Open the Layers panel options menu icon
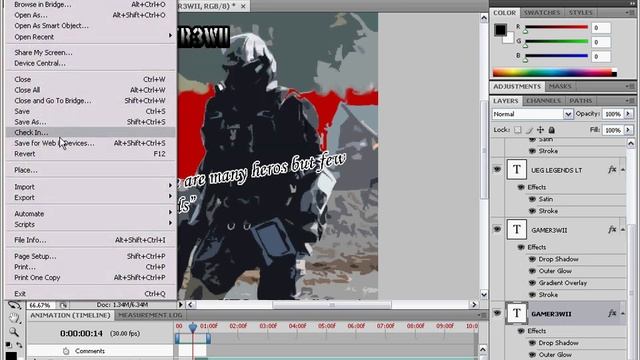640x360 pixels. pos(630,100)
